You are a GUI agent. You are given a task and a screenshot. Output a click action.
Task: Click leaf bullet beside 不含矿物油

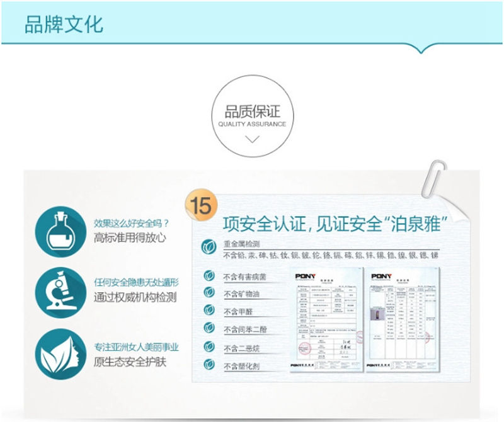click(209, 292)
